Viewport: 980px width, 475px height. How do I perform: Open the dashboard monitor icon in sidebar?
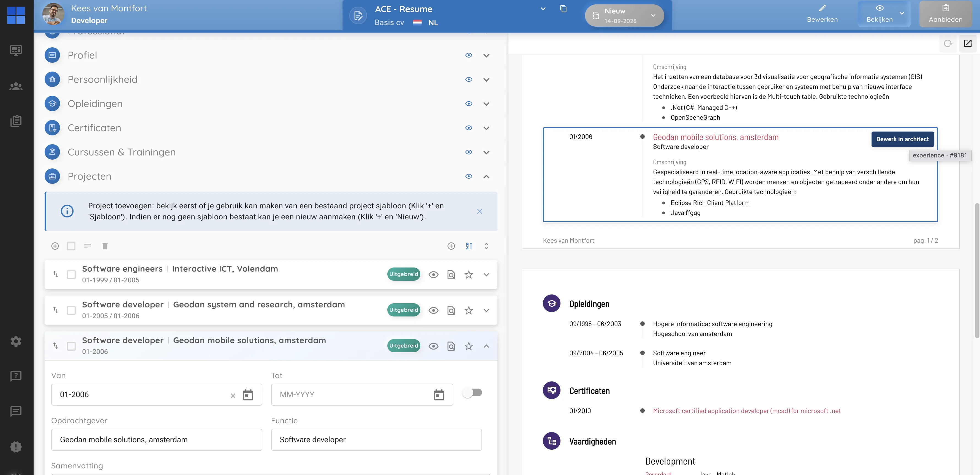point(16,50)
